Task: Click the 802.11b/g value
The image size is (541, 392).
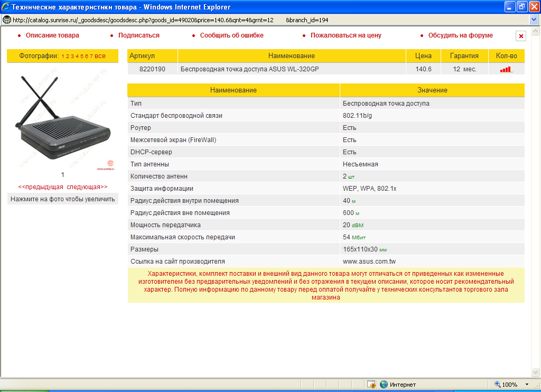Action: pyautogui.click(x=358, y=116)
